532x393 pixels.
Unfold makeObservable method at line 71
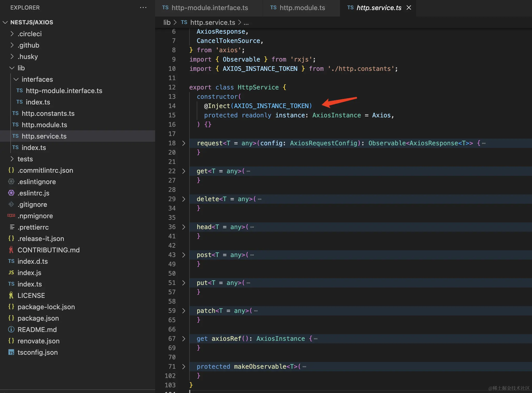(x=184, y=367)
